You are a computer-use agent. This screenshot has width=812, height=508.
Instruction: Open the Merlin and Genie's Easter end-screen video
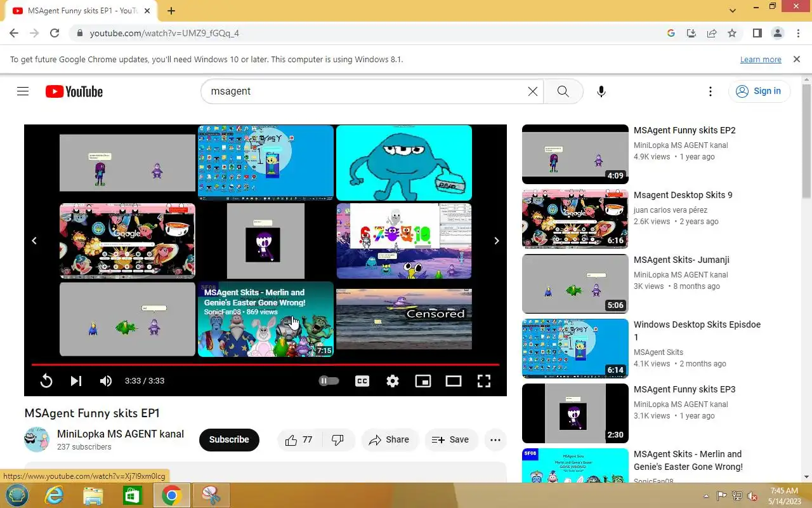266,319
